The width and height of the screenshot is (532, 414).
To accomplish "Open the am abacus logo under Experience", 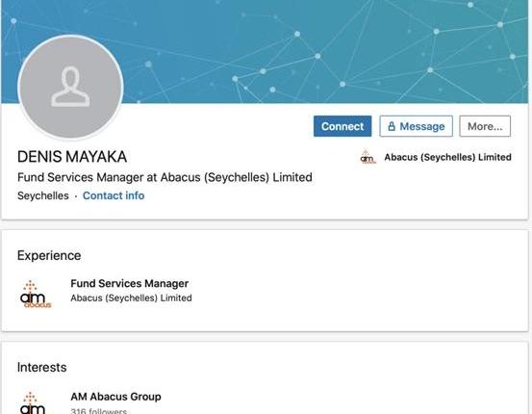I will (x=36, y=294).
